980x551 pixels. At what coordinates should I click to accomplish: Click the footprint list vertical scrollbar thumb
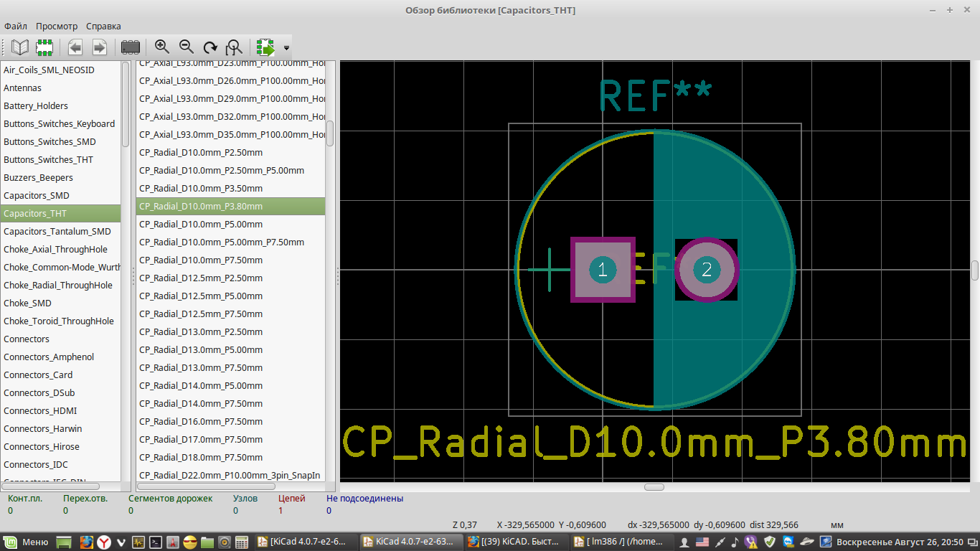click(330, 133)
